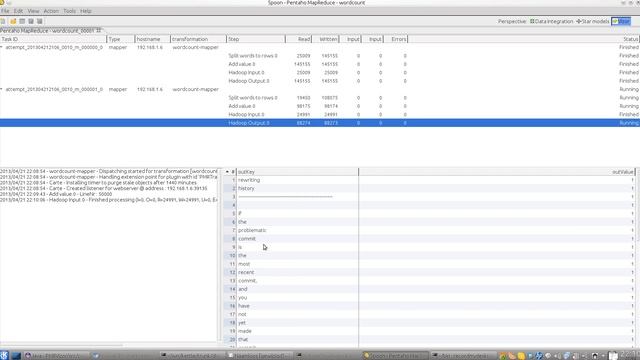Collapse the attempt m_000001_0 task row
This screenshot has width=640, height=360.
pos(2,89)
